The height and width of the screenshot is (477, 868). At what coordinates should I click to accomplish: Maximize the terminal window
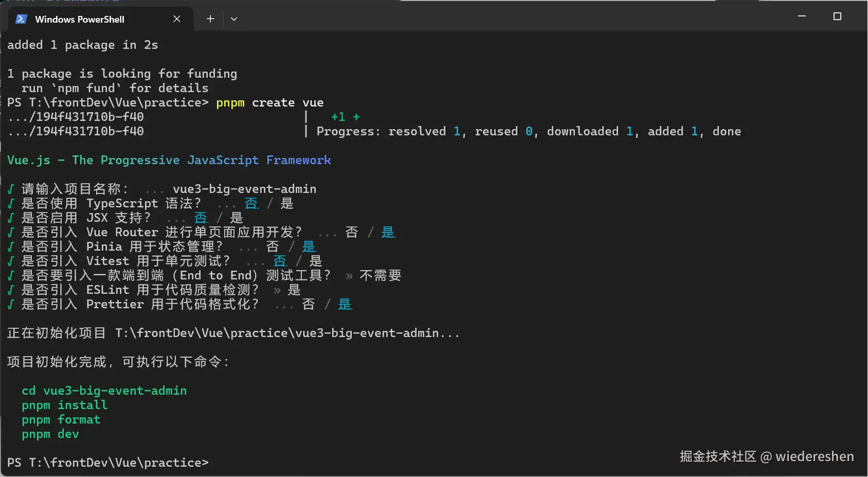pos(837,16)
